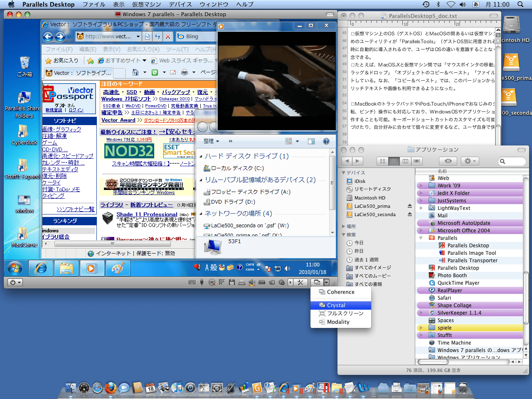Image resolution: width=532 pixels, height=399 pixels.
Task: Click the ライブラリ - 新着ソフトレビュー link
Action: [136, 205]
